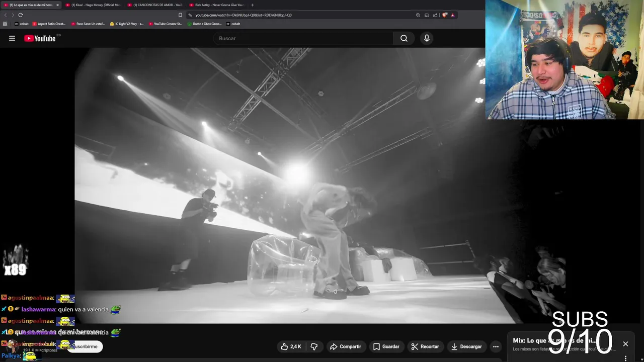
Task: Share this page icon in address bar
Action: (x=435, y=15)
